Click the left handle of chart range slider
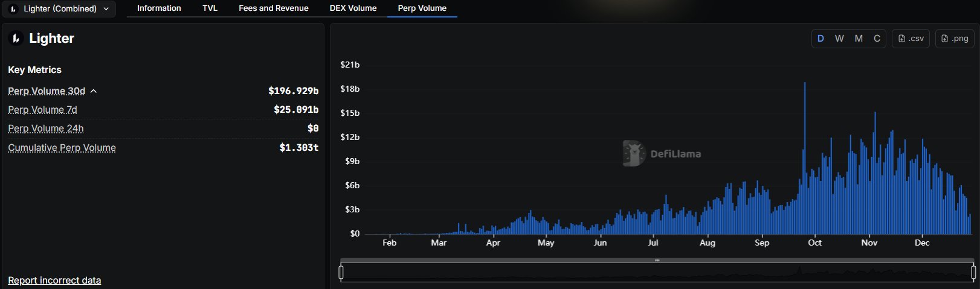The width and height of the screenshot is (980, 289). point(341,273)
